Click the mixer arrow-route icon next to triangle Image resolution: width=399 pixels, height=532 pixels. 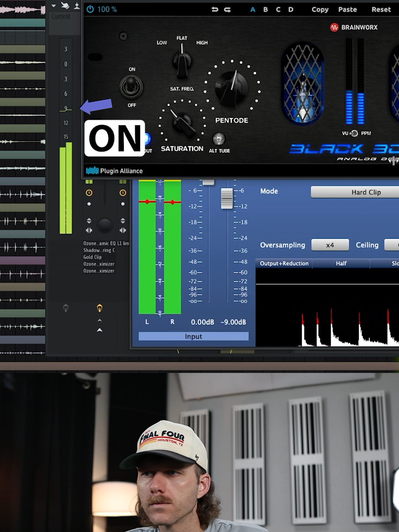point(65,5)
